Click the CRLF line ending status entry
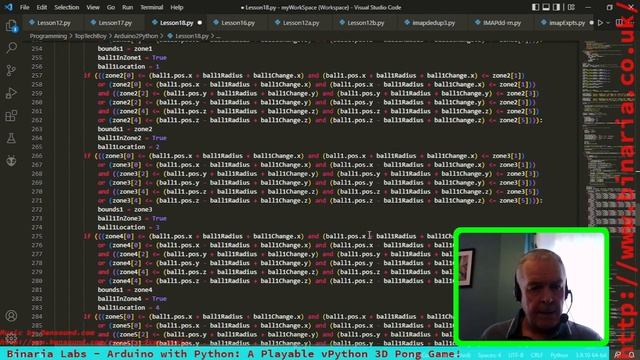 536,355
